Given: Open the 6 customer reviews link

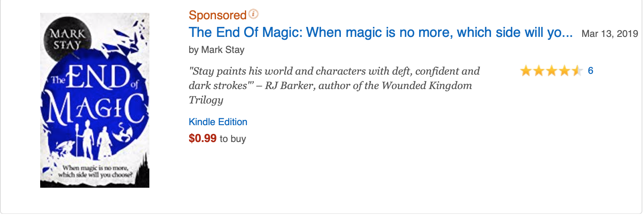Looking at the screenshot, I should click(590, 71).
